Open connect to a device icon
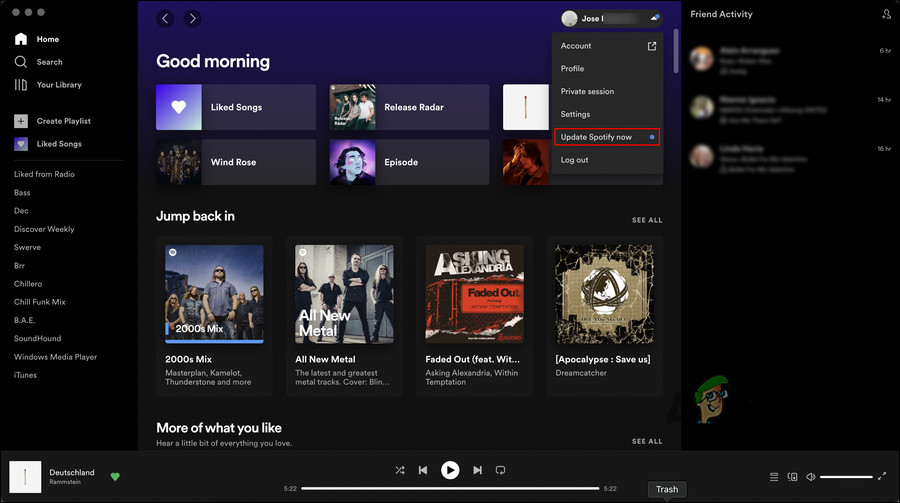 click(792, 477)
